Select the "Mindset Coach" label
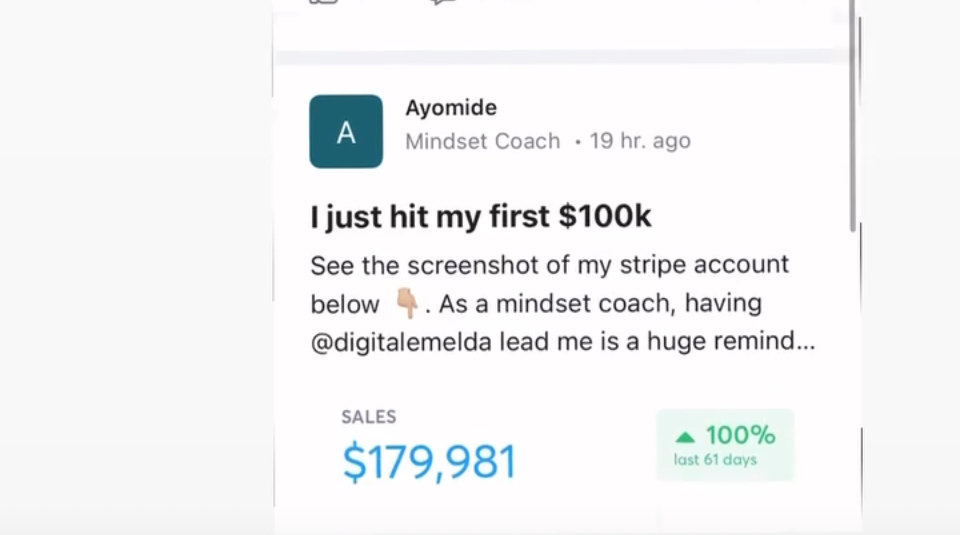Image resolution: width=960 pixels, height=535 pixels. pyautogui.click(x=482, y=141)
